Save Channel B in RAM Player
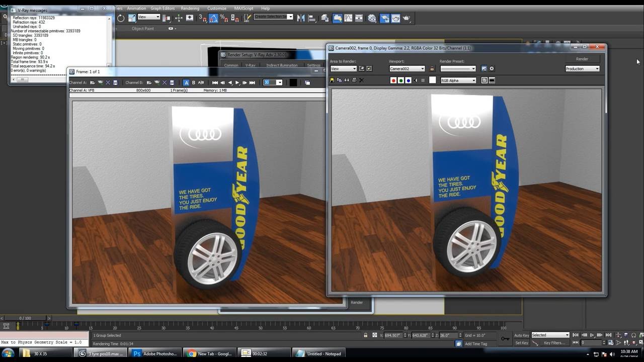 tap(171, 82)
